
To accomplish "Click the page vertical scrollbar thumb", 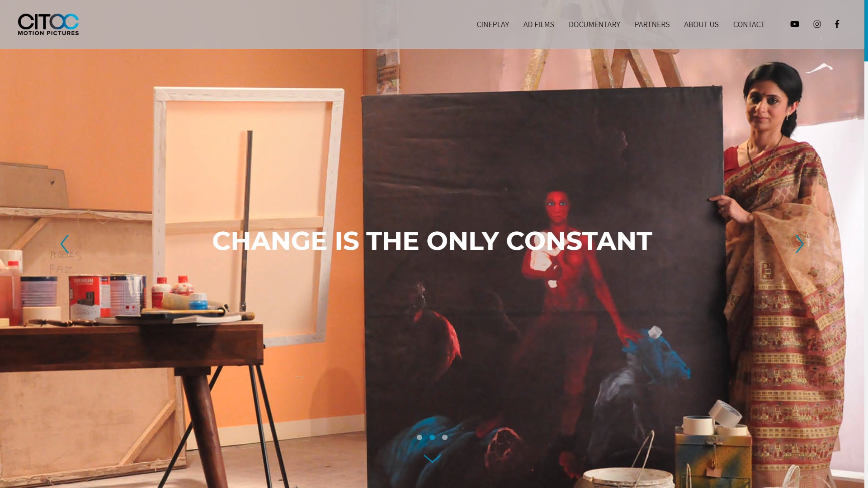I will (866, 31).
